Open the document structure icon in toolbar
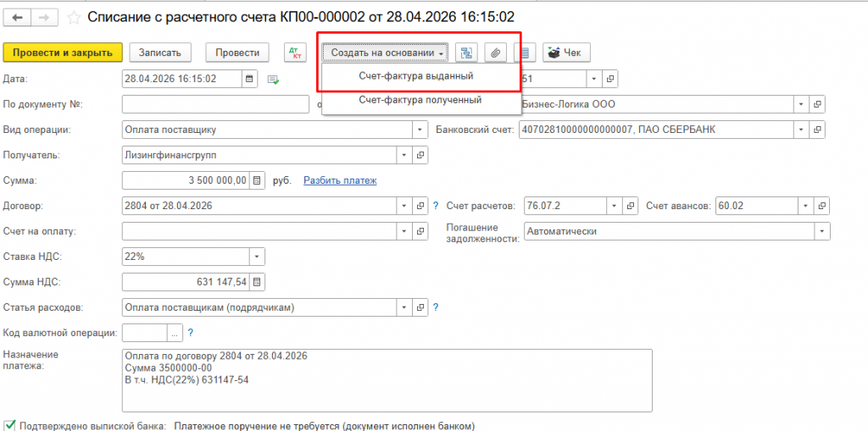 (x=466, y=52)
